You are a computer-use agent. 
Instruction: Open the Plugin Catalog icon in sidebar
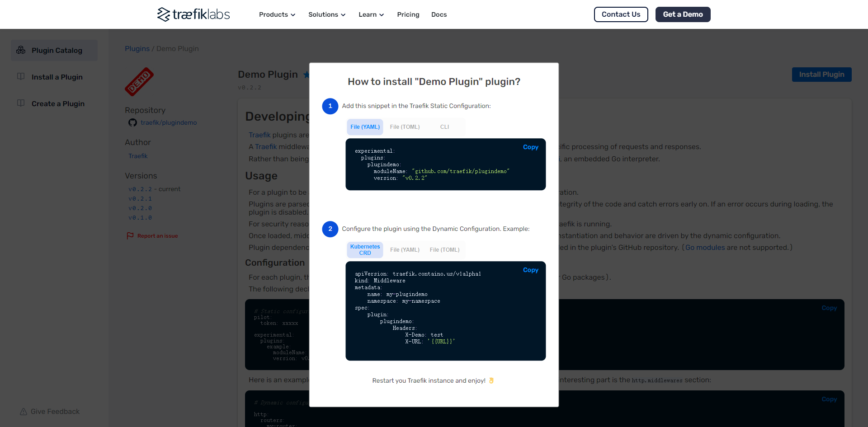tap(21, 50)
